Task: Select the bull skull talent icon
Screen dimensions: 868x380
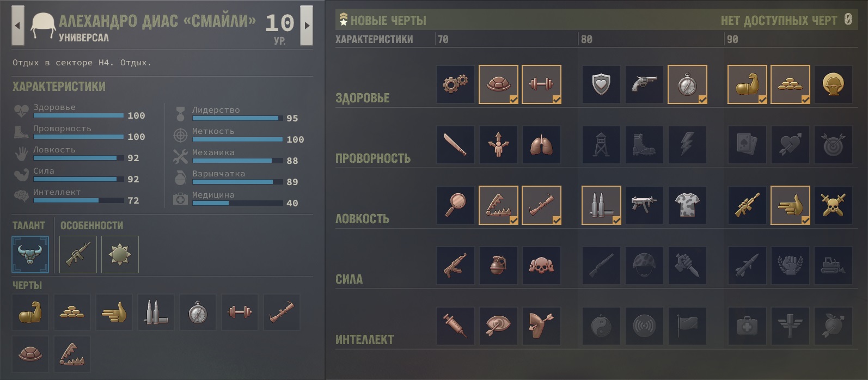Action: pos(30,254)
